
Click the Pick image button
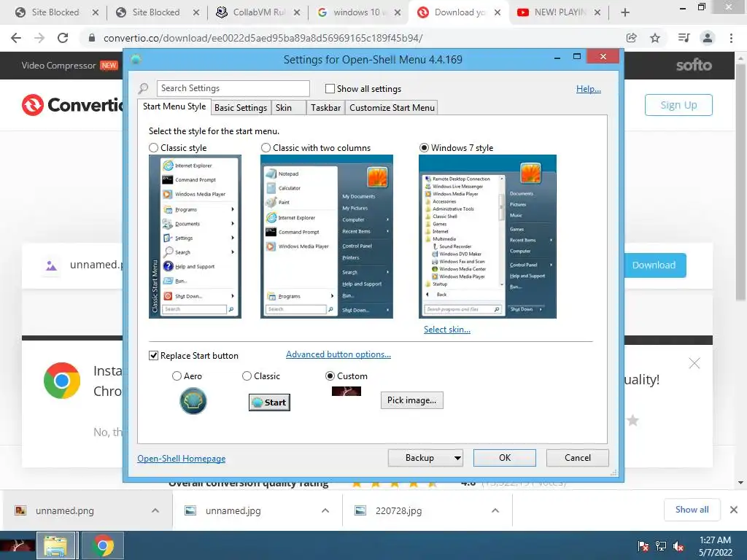pos(411,400)
